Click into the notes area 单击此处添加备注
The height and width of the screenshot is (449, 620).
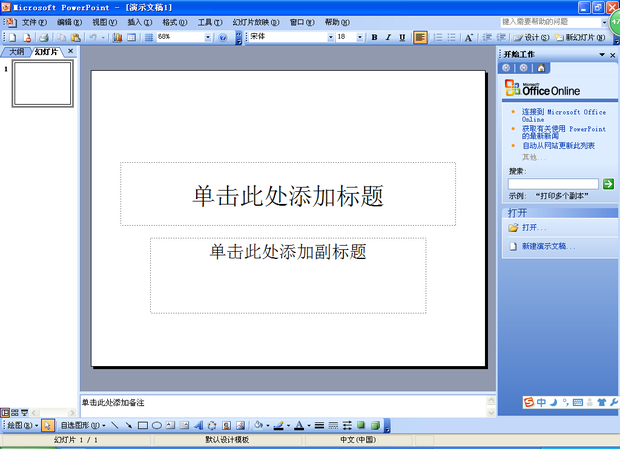pos(284,405)
